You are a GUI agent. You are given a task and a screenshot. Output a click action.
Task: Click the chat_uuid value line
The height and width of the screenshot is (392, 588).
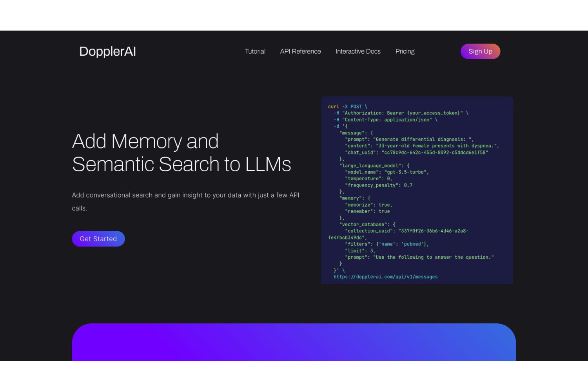[416, 152]
